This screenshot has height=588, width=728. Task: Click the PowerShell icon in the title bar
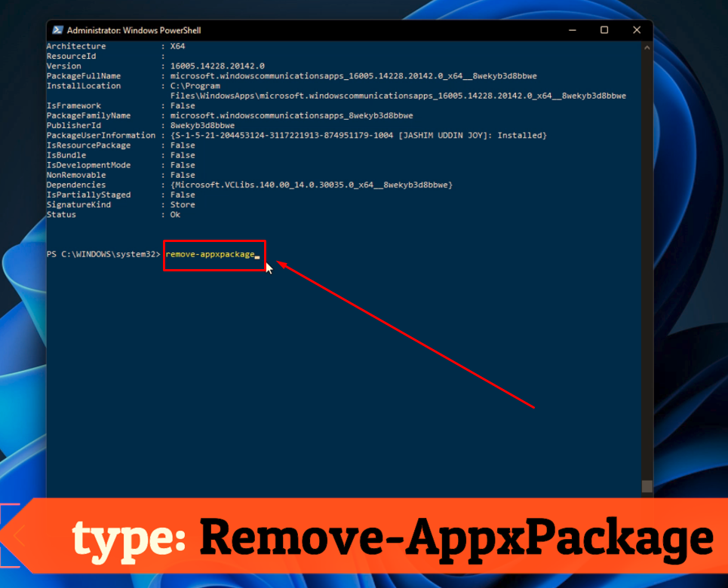(57, 30)
